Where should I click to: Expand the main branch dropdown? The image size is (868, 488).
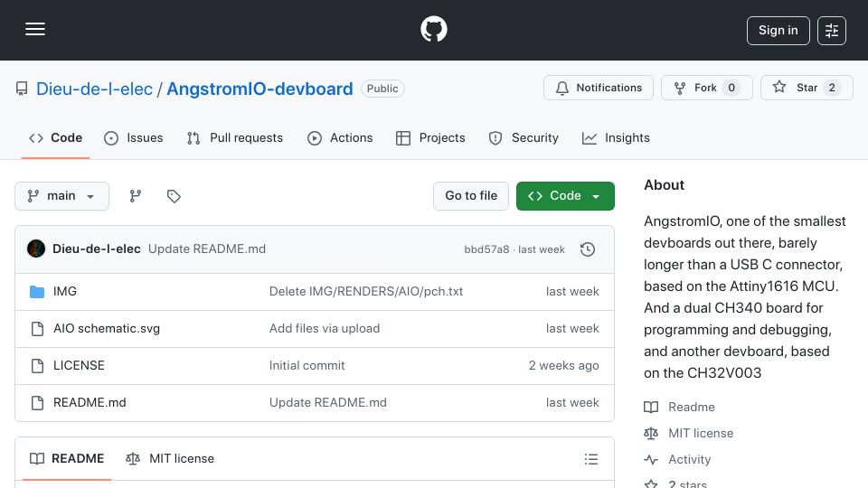[x=61, y=196]
